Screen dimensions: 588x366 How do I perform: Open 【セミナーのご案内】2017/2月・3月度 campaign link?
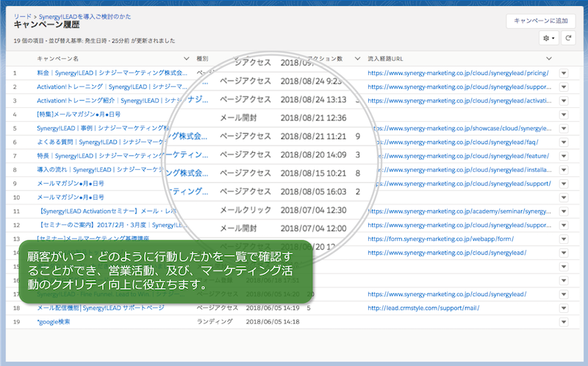(x=112, y=226)
